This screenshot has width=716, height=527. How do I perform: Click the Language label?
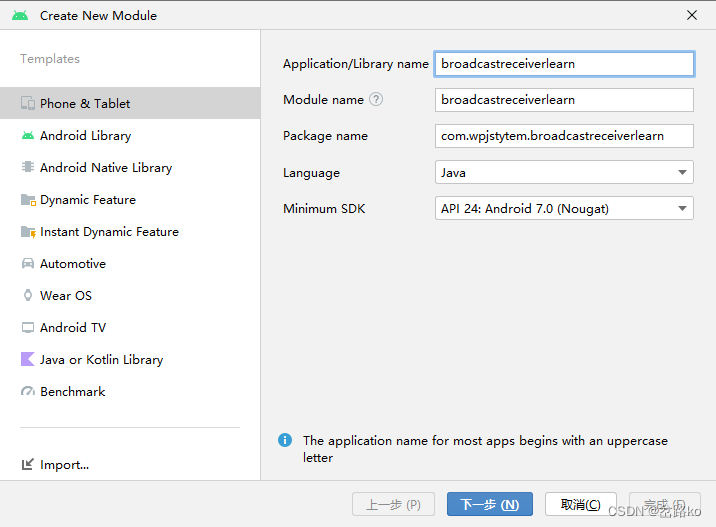[311, 173]
